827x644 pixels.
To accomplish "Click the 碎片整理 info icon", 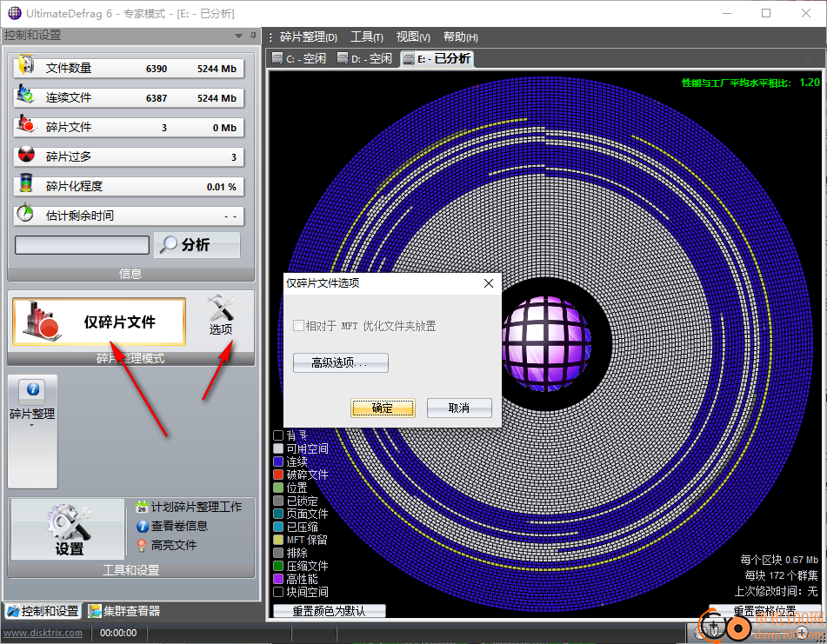I will 33,389.
